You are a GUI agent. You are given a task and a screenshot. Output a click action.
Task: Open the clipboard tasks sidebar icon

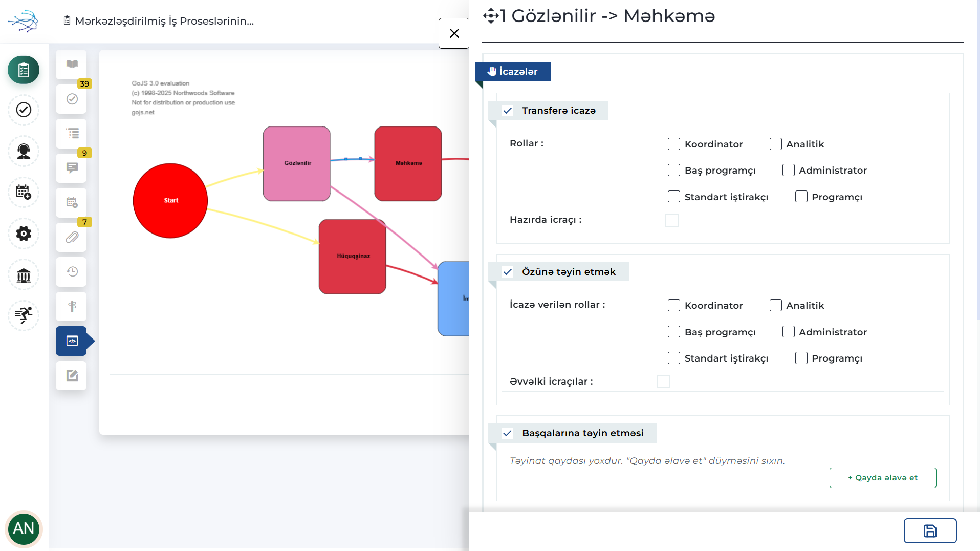pos(24,70)
